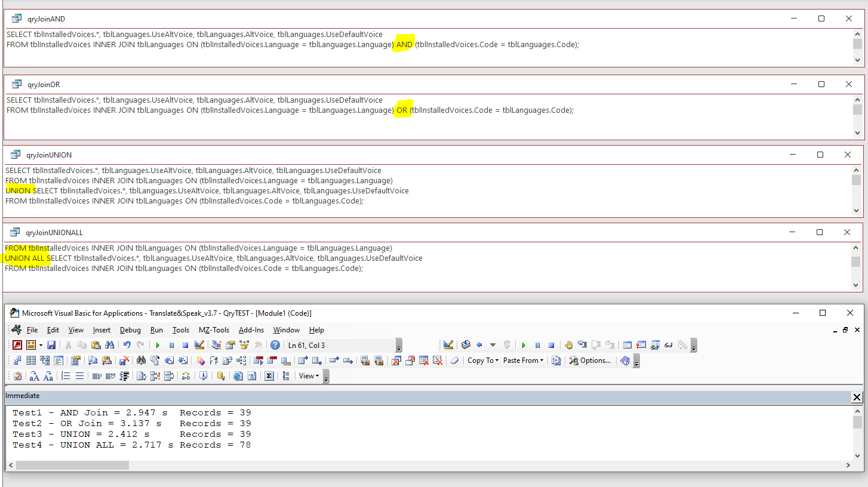This screenshot has height=487, width=868.
Task: Click the Immediate window horizontal scrollbar thumb
Action: (69, 465)
